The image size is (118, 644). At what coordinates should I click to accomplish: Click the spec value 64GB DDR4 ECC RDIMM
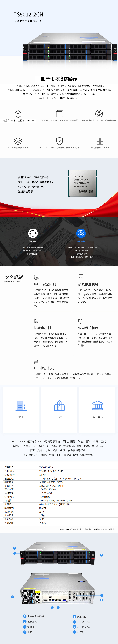click(x=52, y=486)
